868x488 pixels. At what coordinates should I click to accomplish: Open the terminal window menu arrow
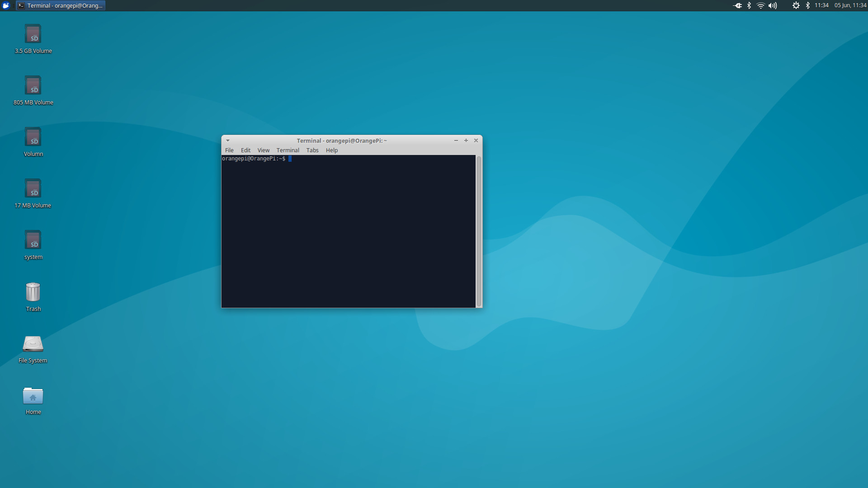pyautogui.click(x=228, y=141)
